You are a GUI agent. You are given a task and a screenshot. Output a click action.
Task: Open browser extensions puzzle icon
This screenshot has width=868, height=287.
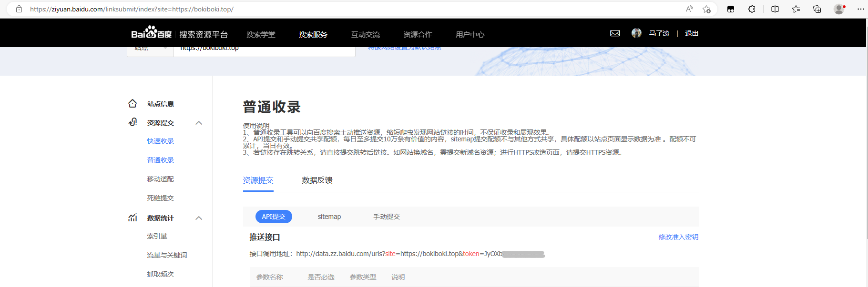(x=752, y=9)
